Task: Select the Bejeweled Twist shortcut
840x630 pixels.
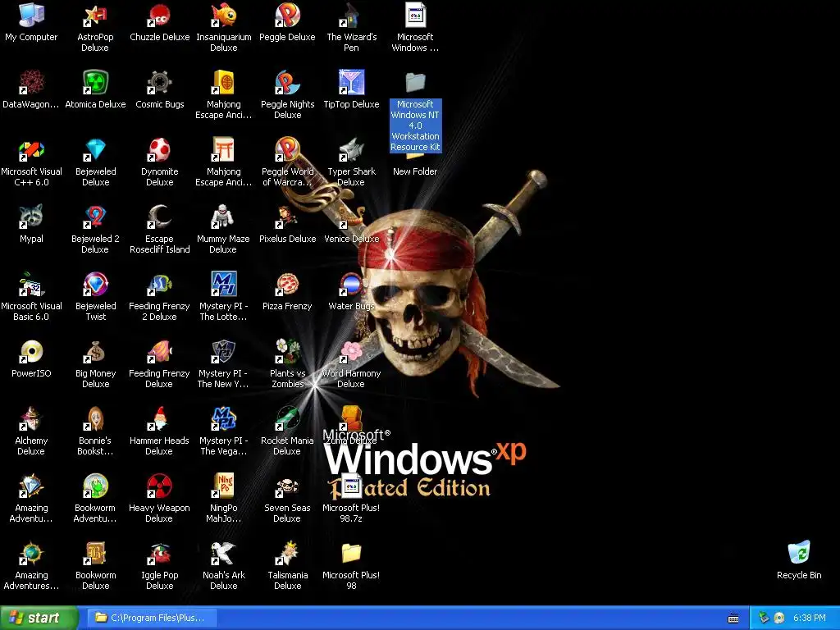Action: click(95, 285)
